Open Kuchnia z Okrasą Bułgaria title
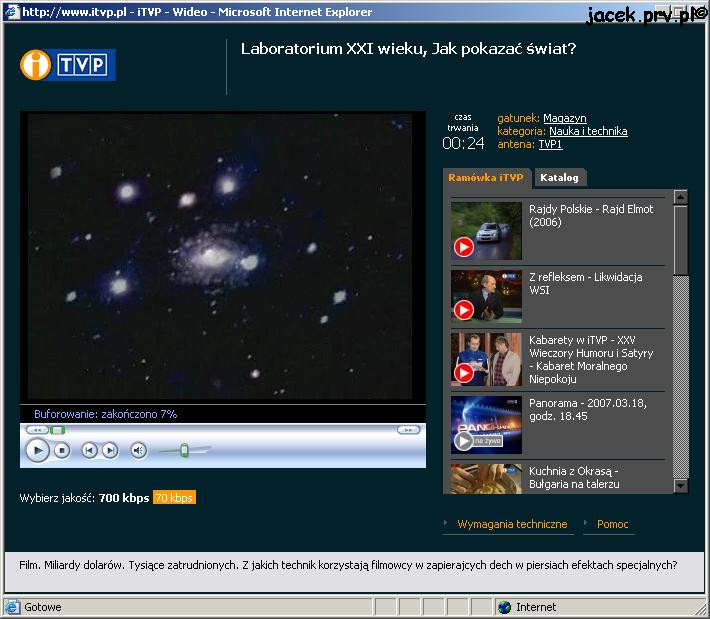This screenshot has height=619, width=710. pos(574,478)
